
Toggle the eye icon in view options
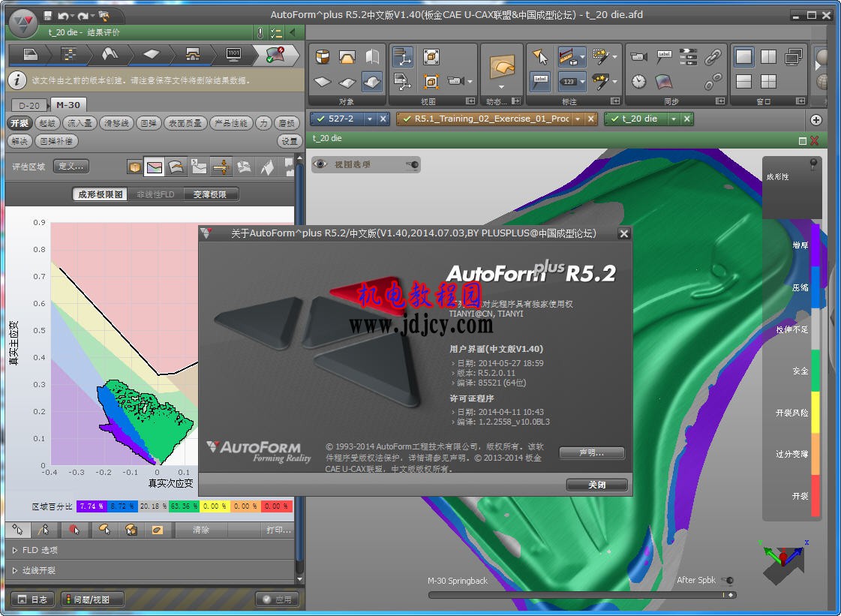pyautogui.click(x=320, y=164)
